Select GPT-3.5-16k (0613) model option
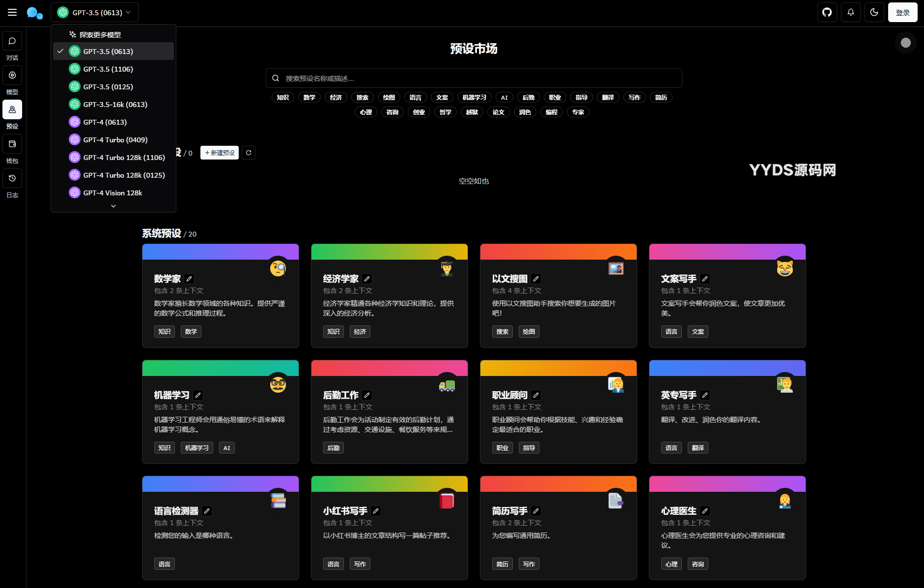 (115, 105)
